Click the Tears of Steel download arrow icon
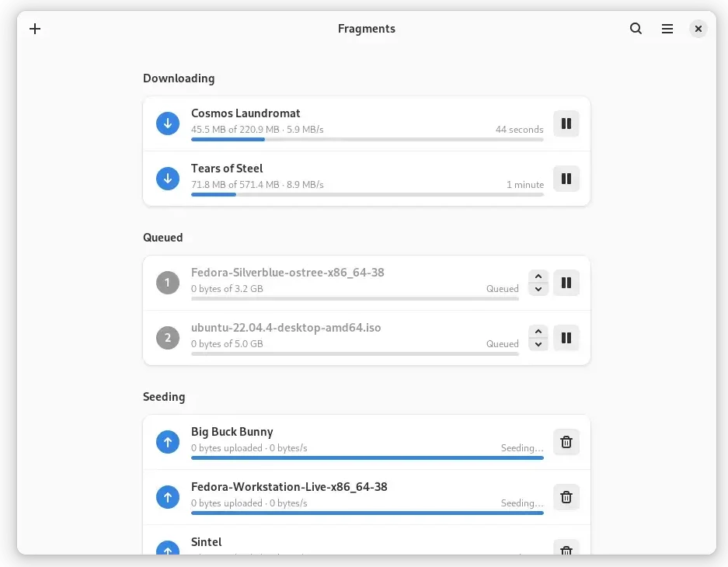 168,179
